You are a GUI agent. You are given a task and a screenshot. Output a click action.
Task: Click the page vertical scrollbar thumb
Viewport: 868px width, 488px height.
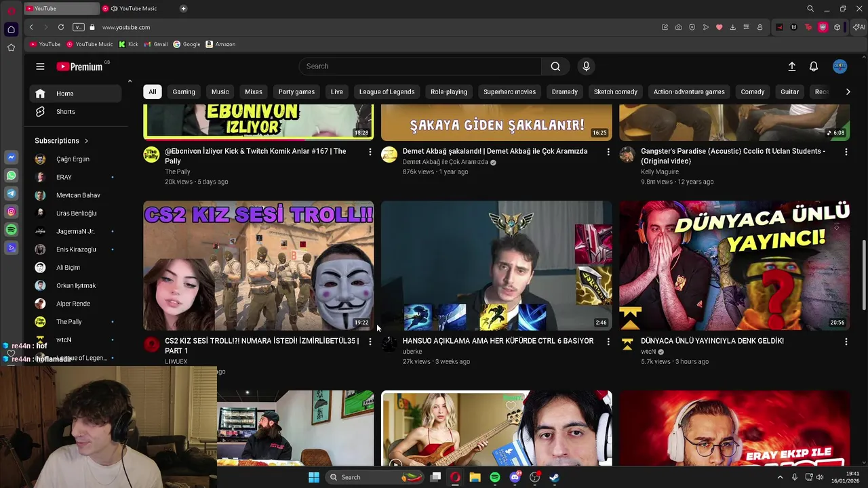[864, 274]
